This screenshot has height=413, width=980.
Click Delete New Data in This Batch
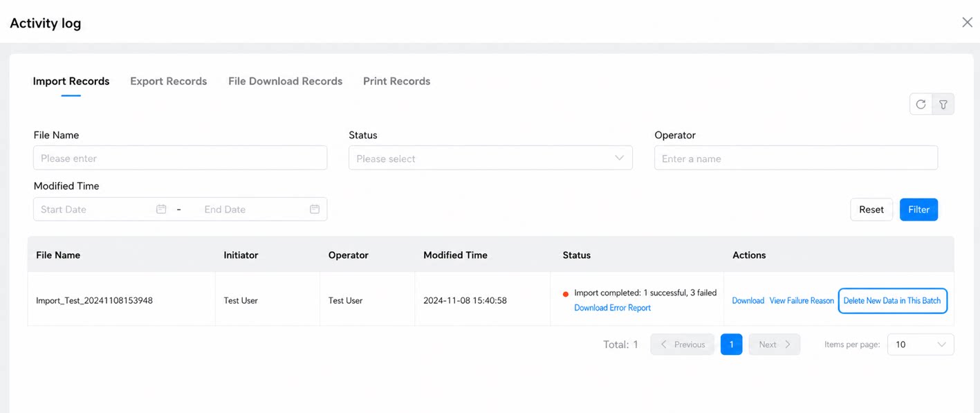pos(892,301)
